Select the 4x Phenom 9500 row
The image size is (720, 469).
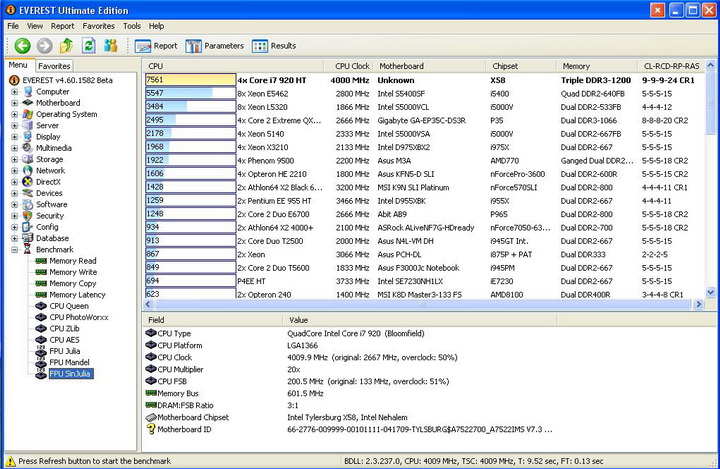(x=425, y=161)
